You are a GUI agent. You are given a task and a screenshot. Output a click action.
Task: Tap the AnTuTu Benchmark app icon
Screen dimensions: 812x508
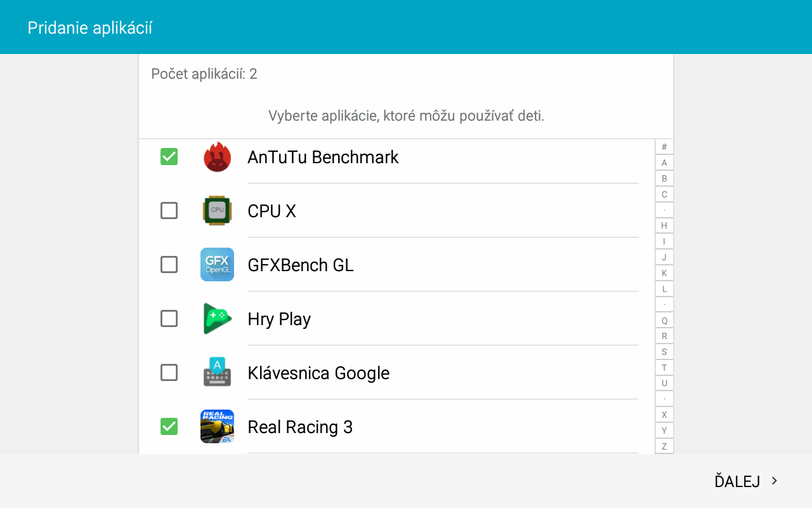coord(217,157)
